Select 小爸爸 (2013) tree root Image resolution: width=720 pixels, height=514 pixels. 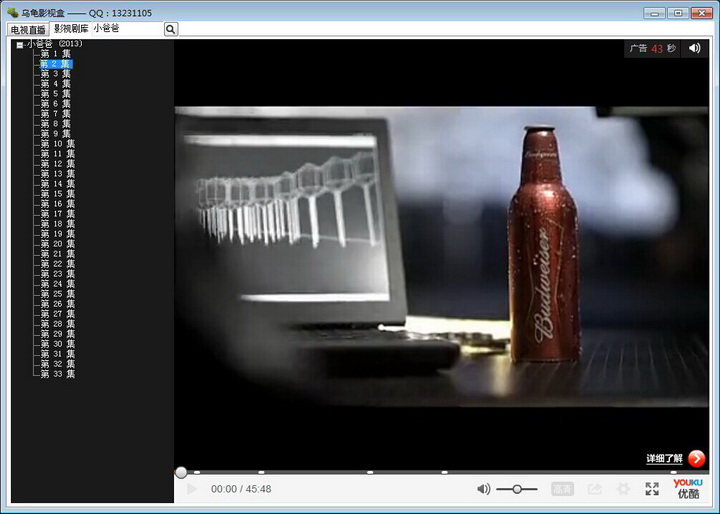point(54,44)
